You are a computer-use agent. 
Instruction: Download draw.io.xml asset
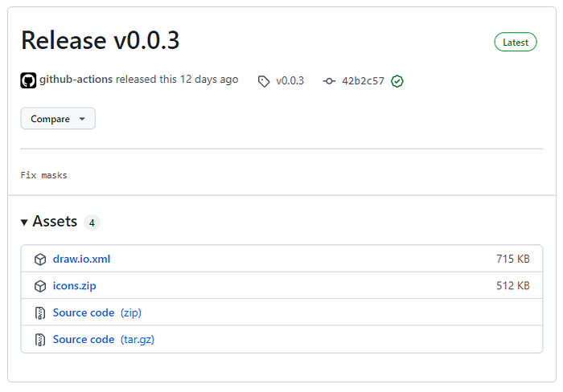[x=81, y=259]
